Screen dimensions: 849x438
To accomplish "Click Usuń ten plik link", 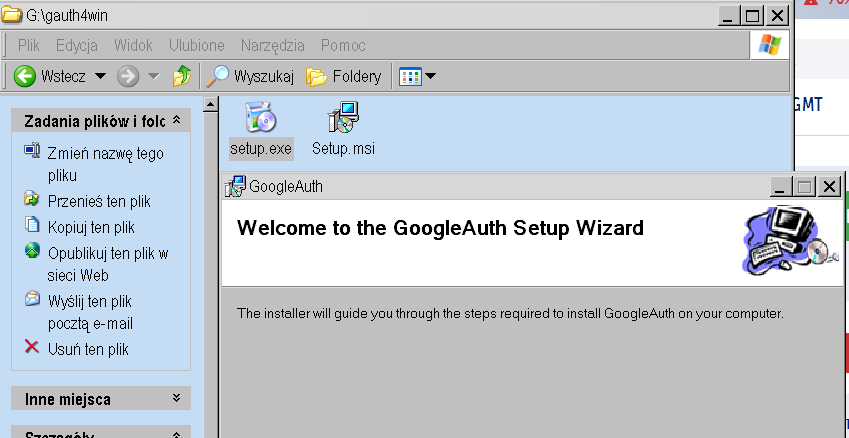I will pos(88,349).
